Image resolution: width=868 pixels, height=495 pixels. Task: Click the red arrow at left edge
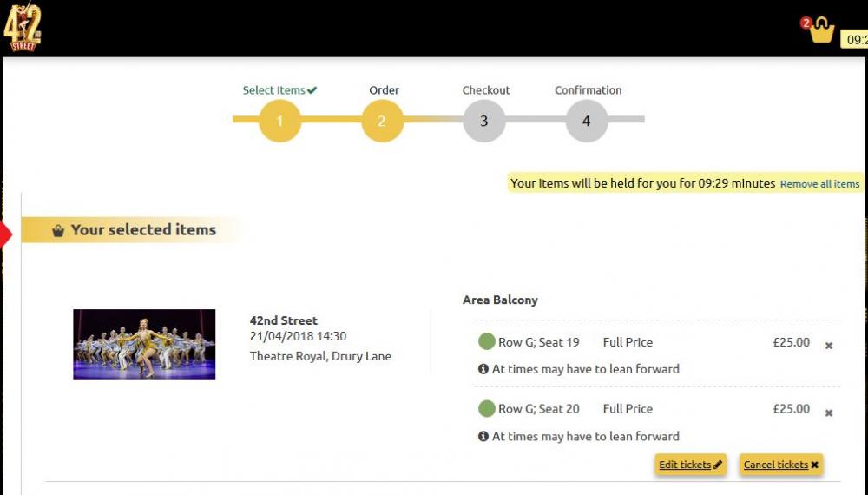pyautogui.click(x=6, y=234)
